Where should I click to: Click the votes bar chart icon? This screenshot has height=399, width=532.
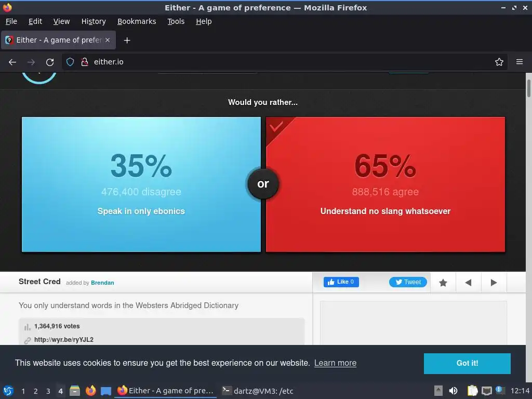(x=27, y=327)
